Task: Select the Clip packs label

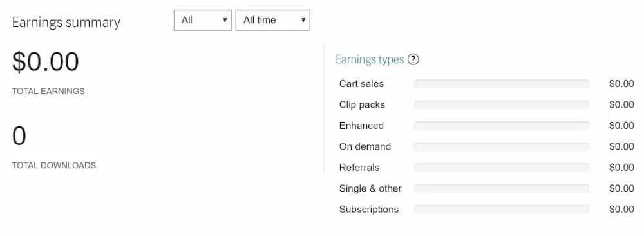Action: [362, 105]
